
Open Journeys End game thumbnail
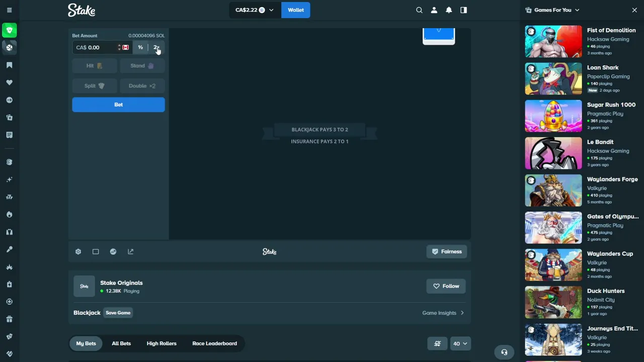553,339
